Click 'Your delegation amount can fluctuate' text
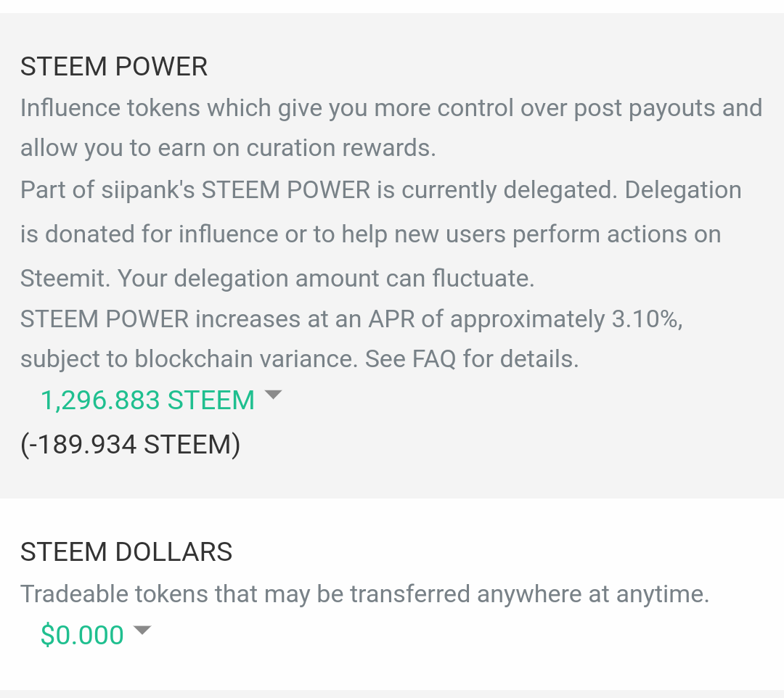 [x=325, y=279]
